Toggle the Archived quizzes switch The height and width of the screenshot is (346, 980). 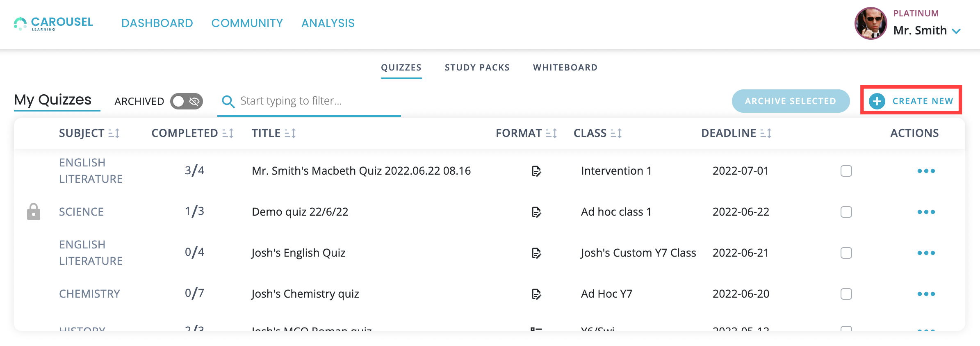coord(187,101)
